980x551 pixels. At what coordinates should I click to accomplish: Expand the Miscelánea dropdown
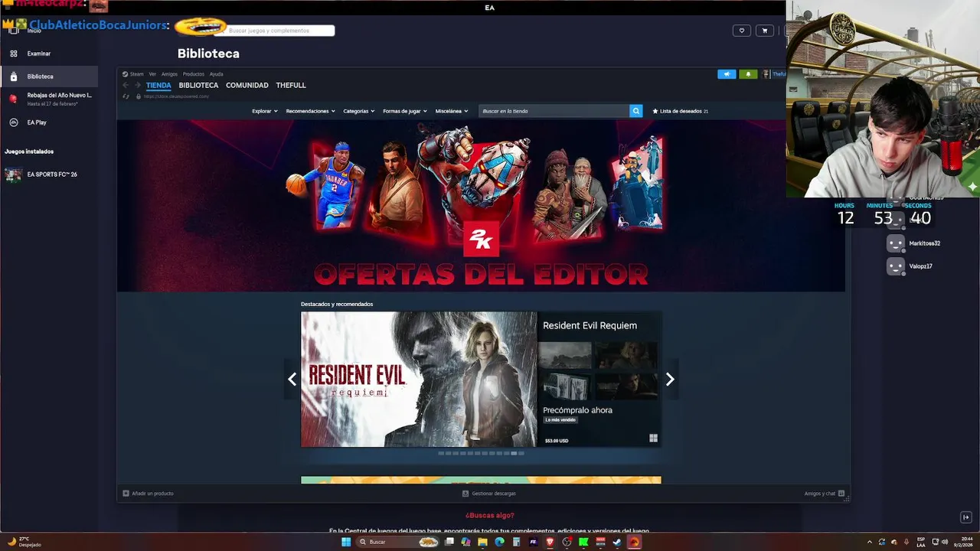coord(452,111)
